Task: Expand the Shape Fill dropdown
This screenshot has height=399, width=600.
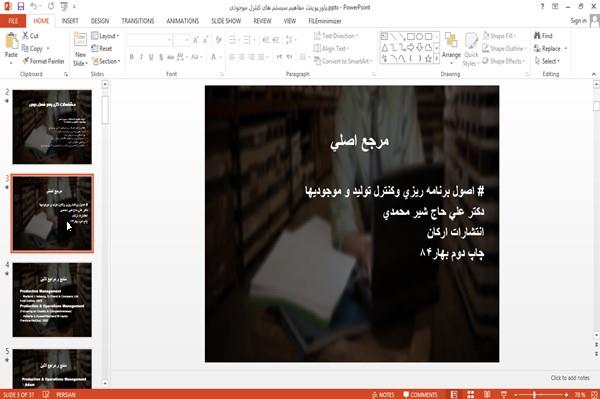Action: 499,36
